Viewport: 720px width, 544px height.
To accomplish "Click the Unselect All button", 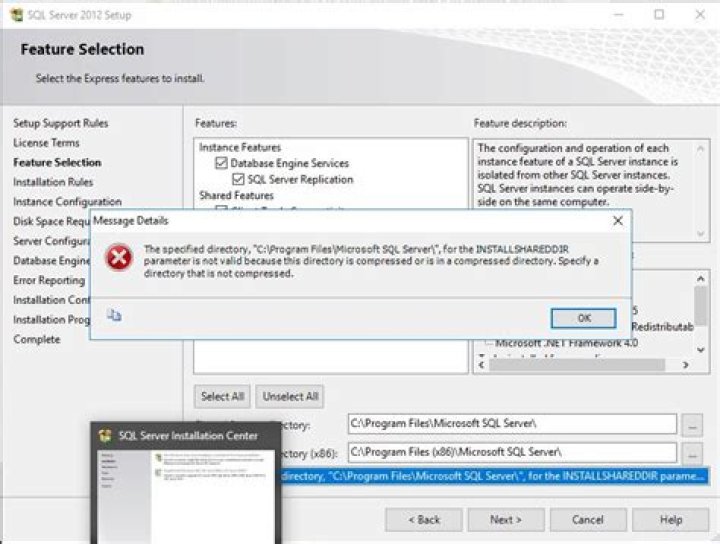I will coord(290,396).
